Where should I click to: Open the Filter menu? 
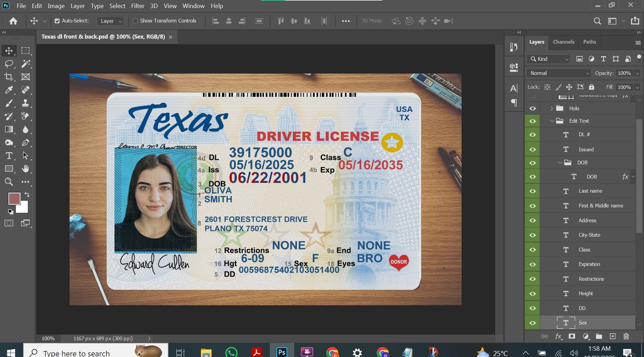137,6
